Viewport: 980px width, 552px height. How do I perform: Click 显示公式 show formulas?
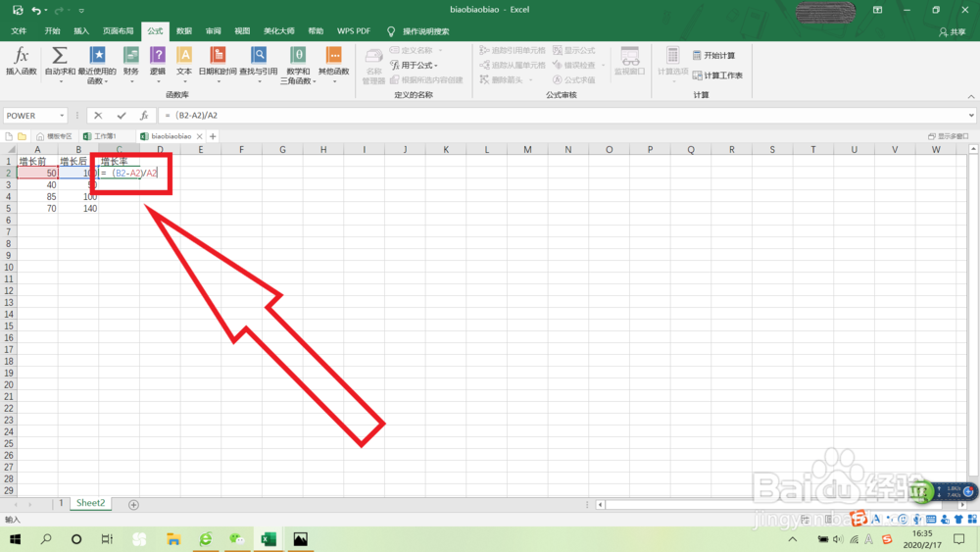[x=573, y=50]
